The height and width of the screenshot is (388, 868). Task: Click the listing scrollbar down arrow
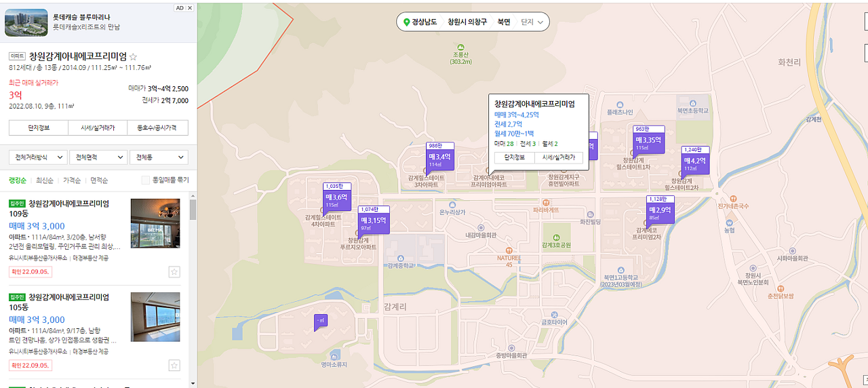193,384
